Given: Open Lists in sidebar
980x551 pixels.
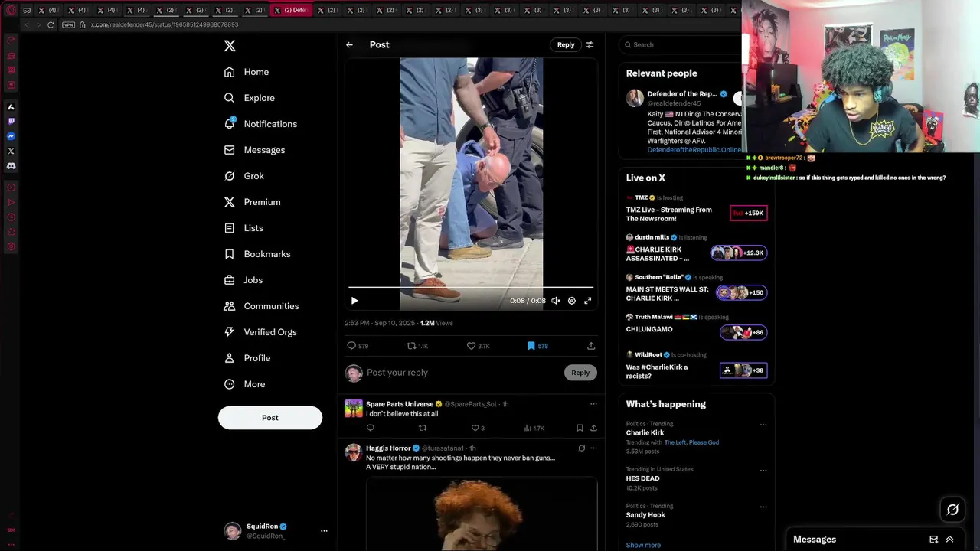Looking at the screenshot, I should click(243, 228).
